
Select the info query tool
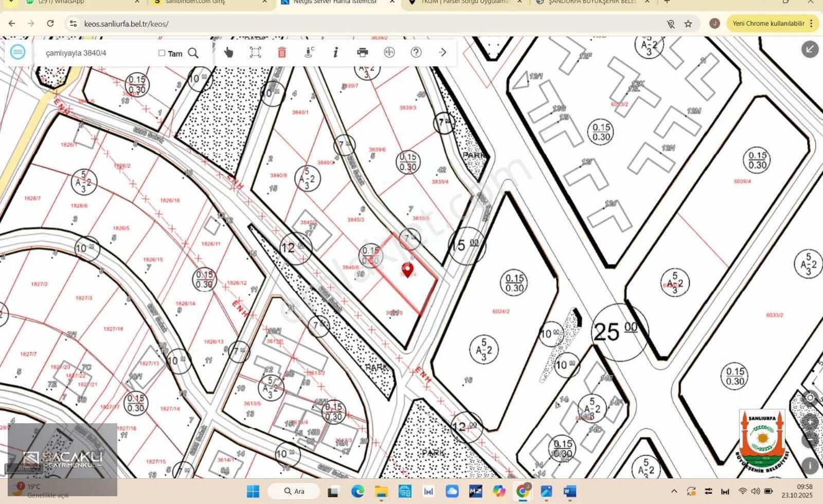(335, 52)
